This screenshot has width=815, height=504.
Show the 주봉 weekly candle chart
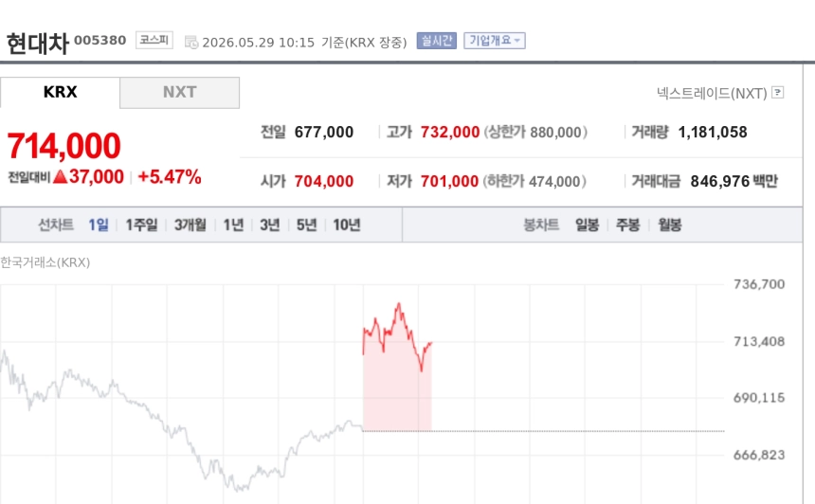[628, 225]
